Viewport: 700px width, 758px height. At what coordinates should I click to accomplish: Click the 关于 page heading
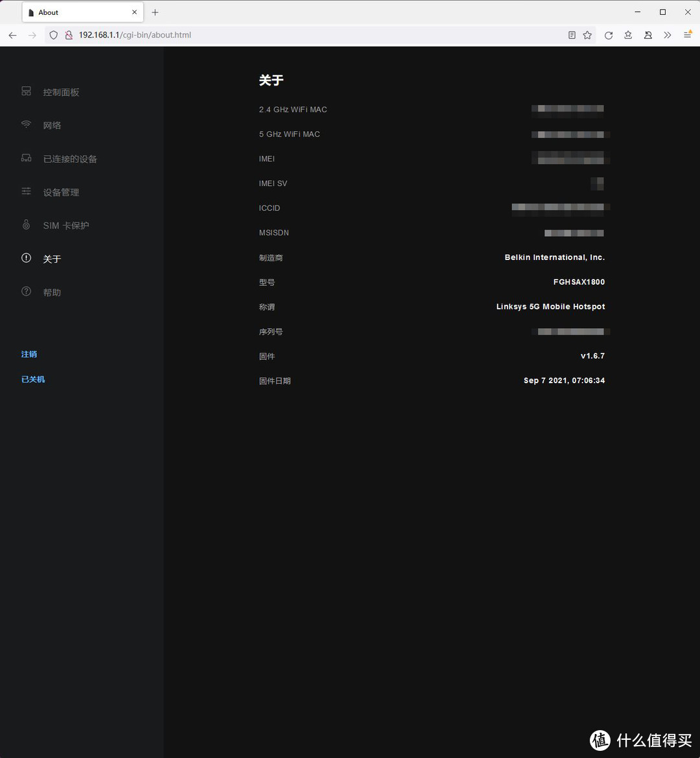pos(271,80)
